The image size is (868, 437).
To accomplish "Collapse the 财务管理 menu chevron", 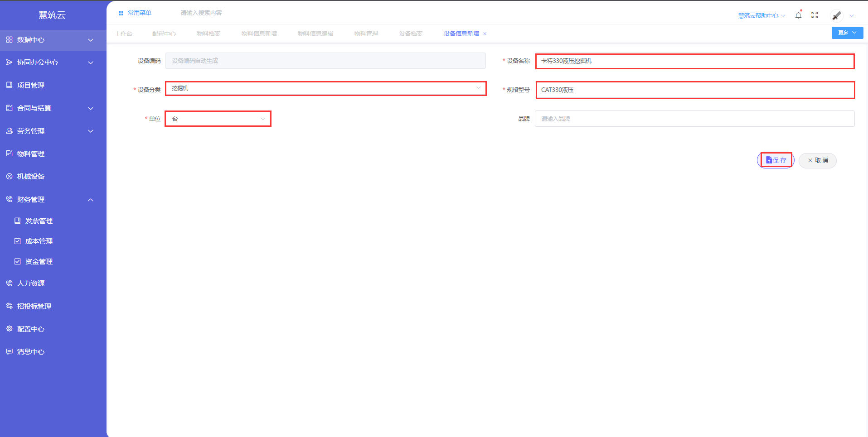I will coord(91,200).
